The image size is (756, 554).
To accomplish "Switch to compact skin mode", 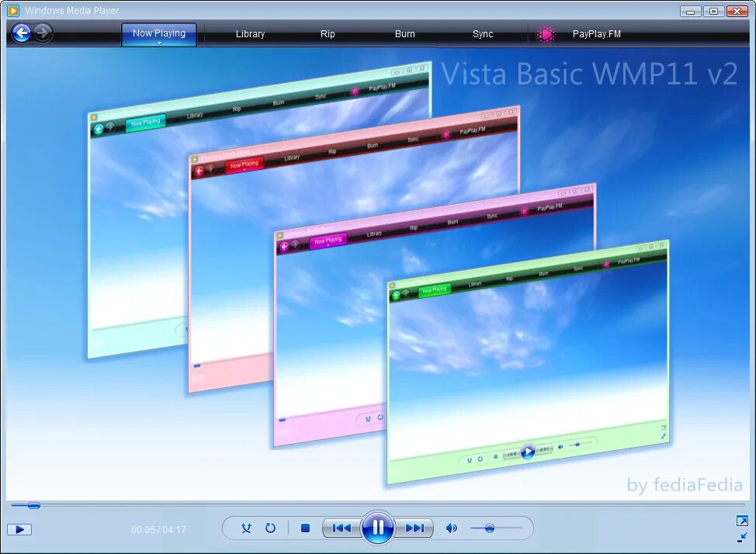I will click(x=742, y=537).
